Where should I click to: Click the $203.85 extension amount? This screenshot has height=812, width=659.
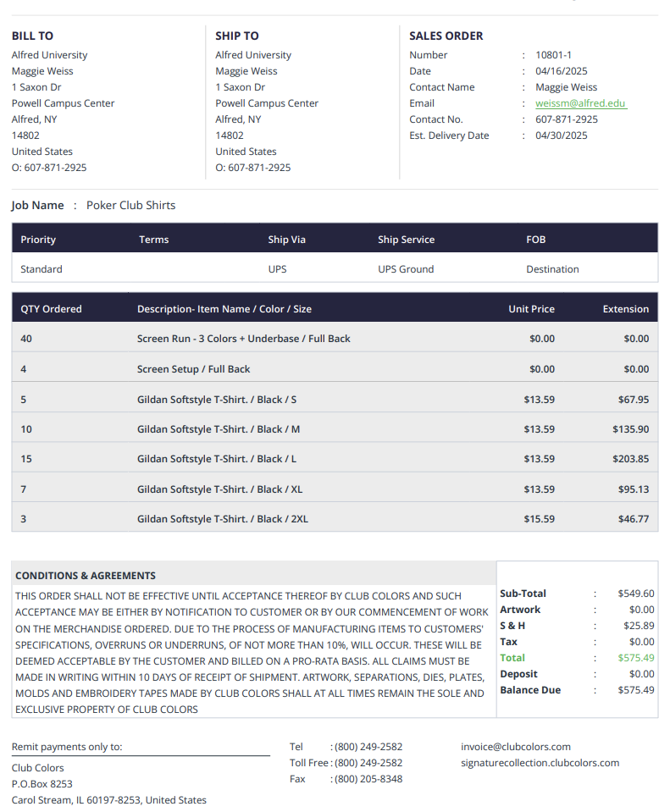pyautogui.click(x=630, y=459)
